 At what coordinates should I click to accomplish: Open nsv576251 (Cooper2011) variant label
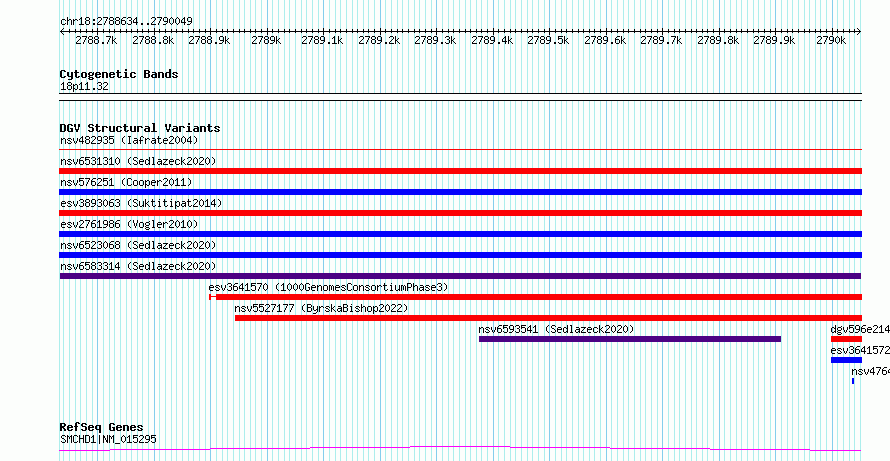126,182
